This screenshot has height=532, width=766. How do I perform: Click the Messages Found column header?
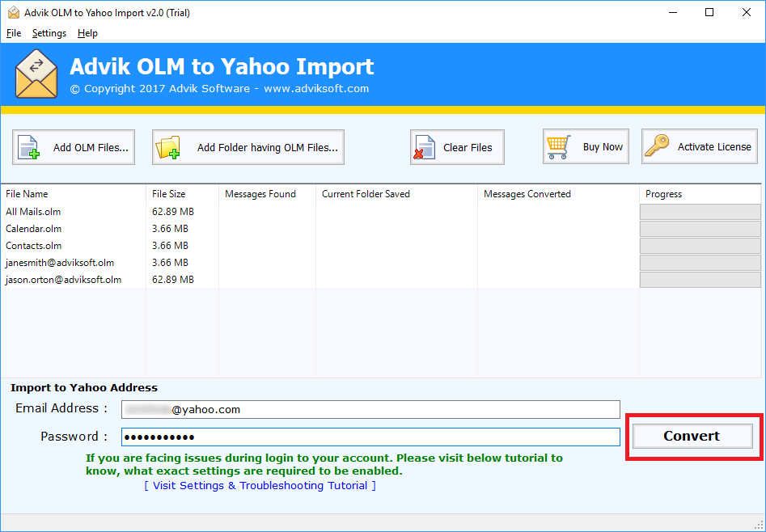(x=267, y=194)
